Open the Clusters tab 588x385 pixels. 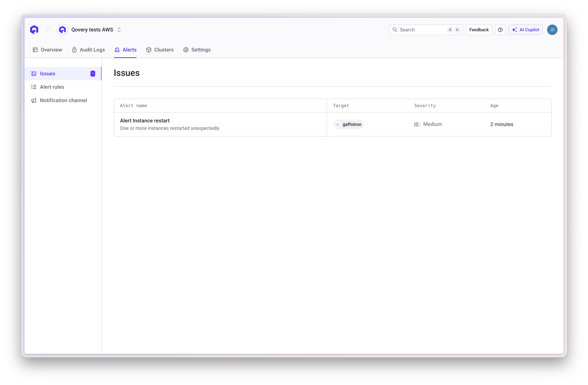pos(160,50)
